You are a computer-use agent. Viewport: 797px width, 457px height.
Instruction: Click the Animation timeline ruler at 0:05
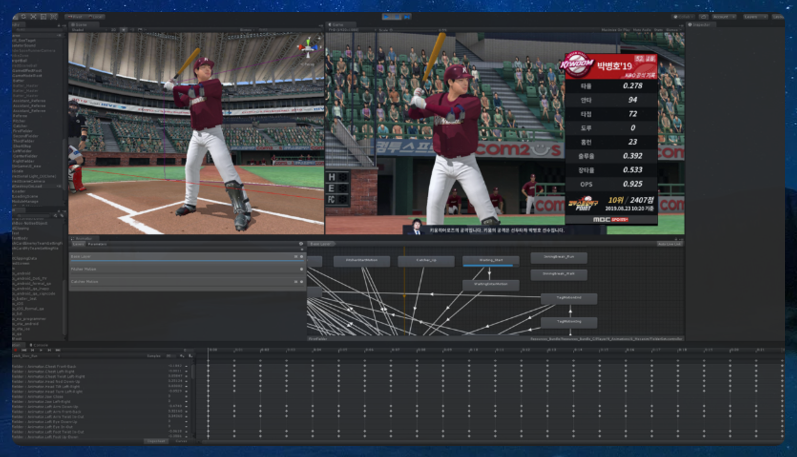coord(343,350)
